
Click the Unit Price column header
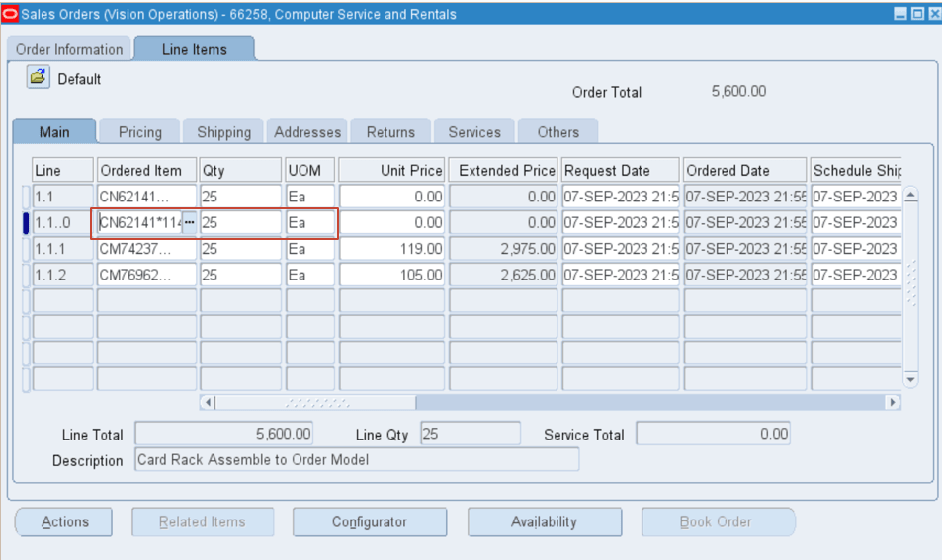tap(391, 171)
